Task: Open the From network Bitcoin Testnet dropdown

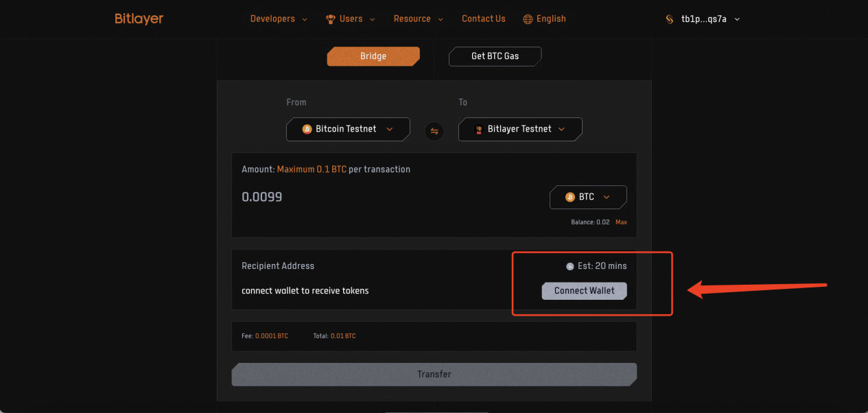Action: (x=348, y=129)
